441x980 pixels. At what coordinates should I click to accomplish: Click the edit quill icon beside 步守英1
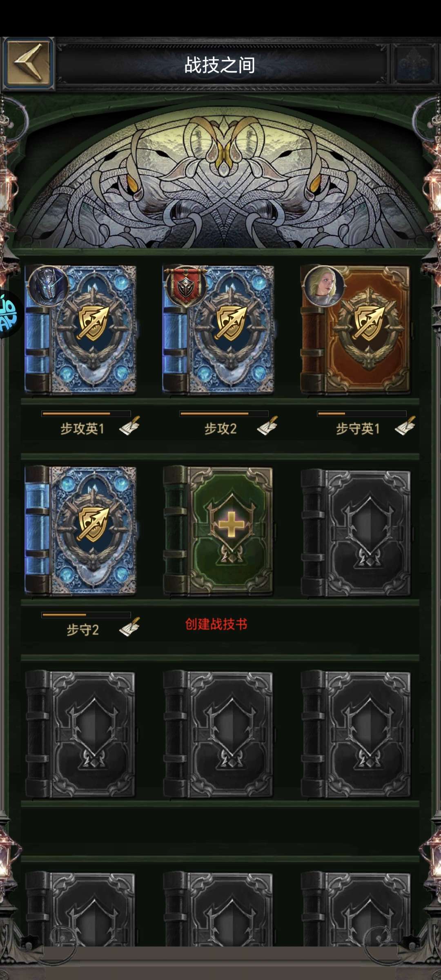[405, 426]
